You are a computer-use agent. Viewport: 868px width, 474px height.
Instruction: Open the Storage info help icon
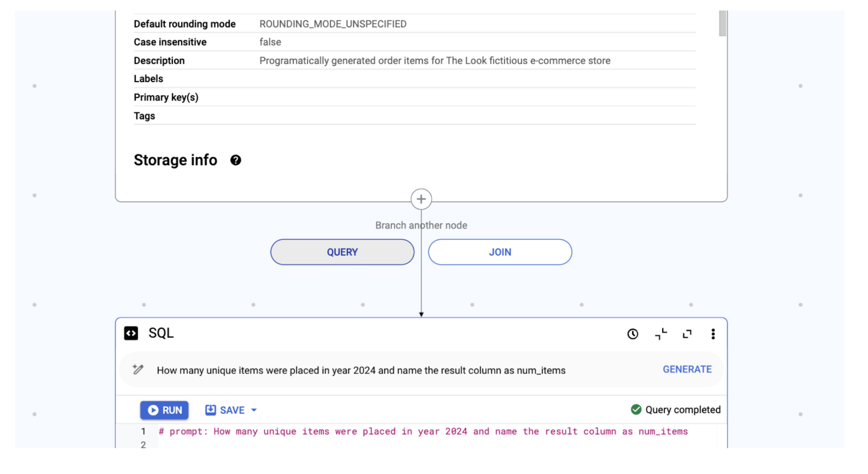click(236, 160)
